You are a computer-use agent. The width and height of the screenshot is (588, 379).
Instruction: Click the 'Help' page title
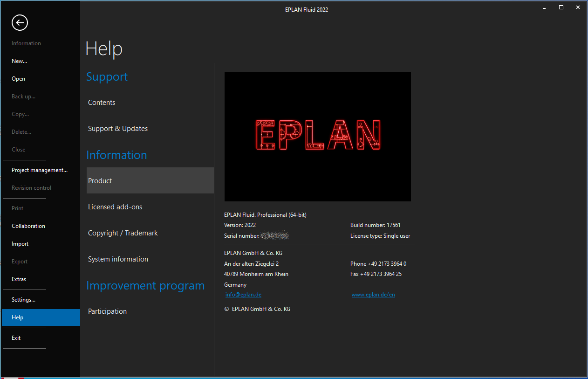[104, 49]
